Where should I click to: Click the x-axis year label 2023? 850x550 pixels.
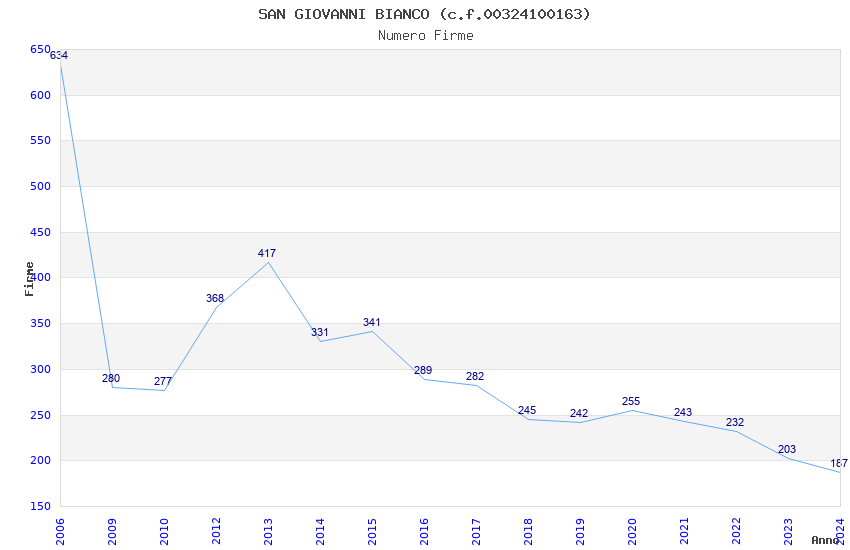pyautogui.click(x=789, y=532)
